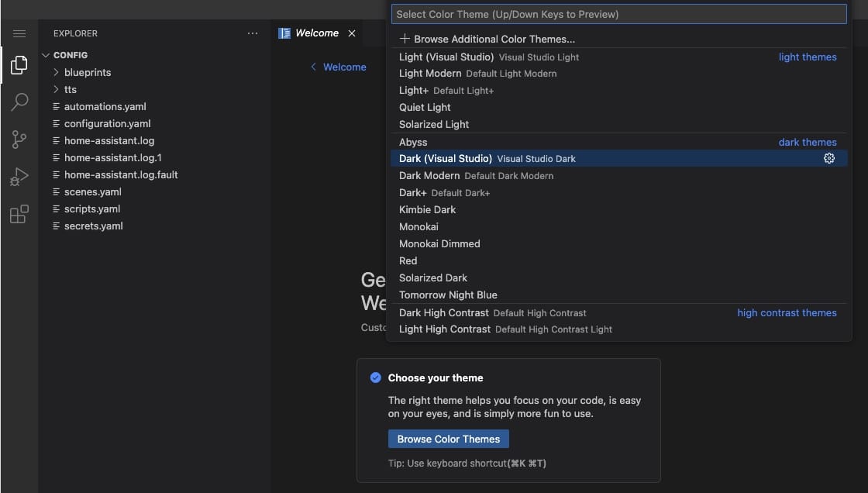Viewport: 868px width, 493px height.
Task: Select the Dark (Visual Studio) theme
Action: pos(619,158)
